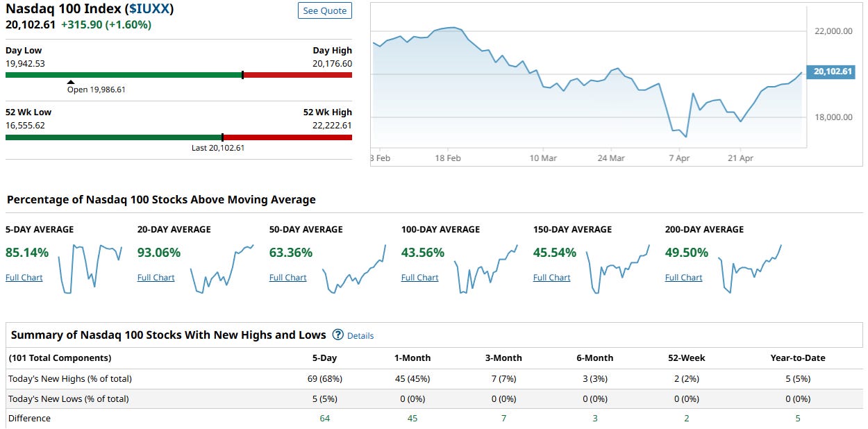Click the 200-Day Average sparkline chart
Viewport: 868px width, 429px height.
(750, 269)
